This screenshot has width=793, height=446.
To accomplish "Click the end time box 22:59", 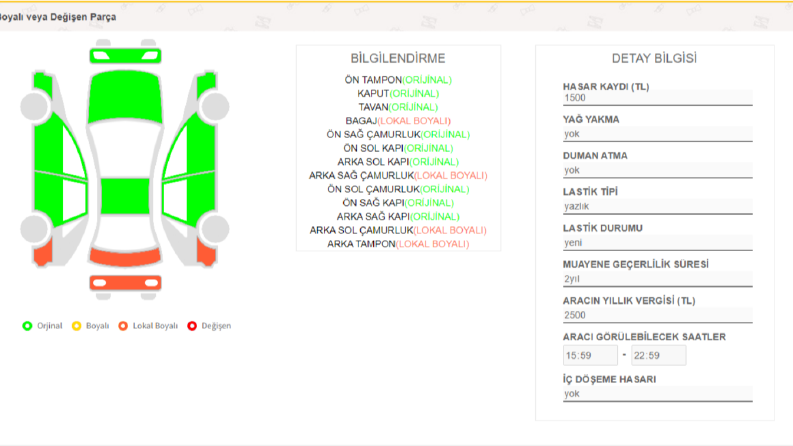I will tap(658, 355).
